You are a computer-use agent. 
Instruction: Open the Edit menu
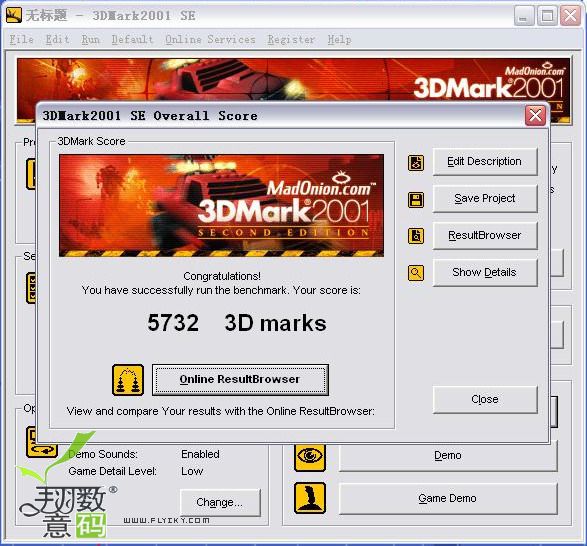(57, 39)
